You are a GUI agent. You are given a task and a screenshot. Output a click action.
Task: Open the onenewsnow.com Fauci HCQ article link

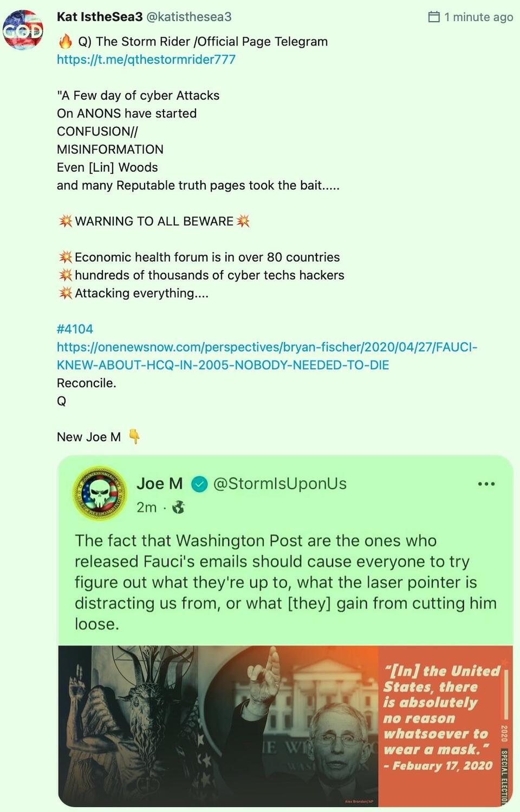266,356
